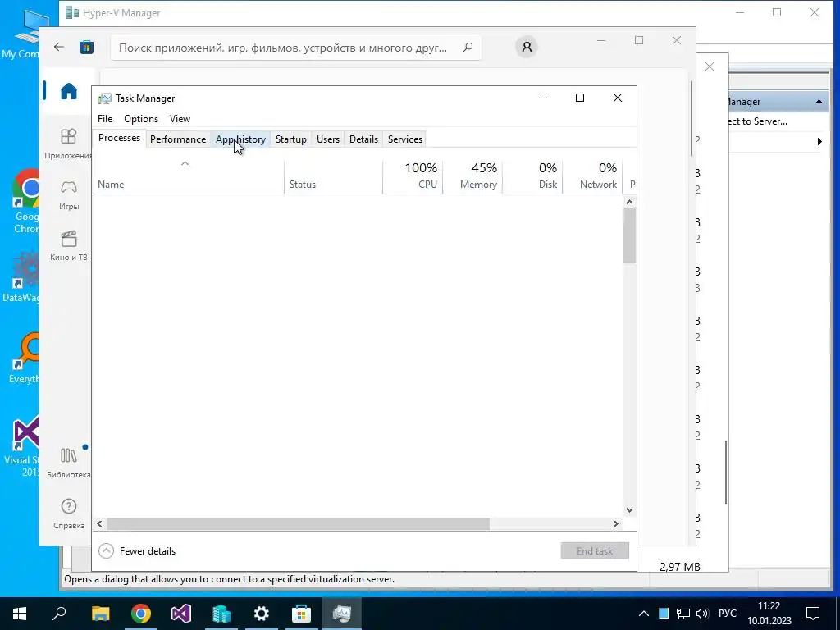Click Task Manager icon on taskbar

[342, 614]
